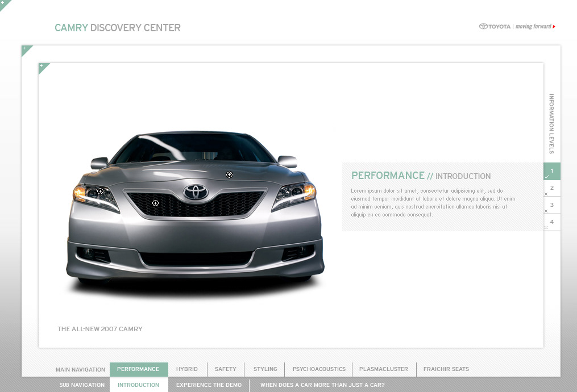The height and width of the screenshot is (392, 577).
Task: Click the plus corner of the car image panel
Action: pyautogui.click(x=42, y=66)
